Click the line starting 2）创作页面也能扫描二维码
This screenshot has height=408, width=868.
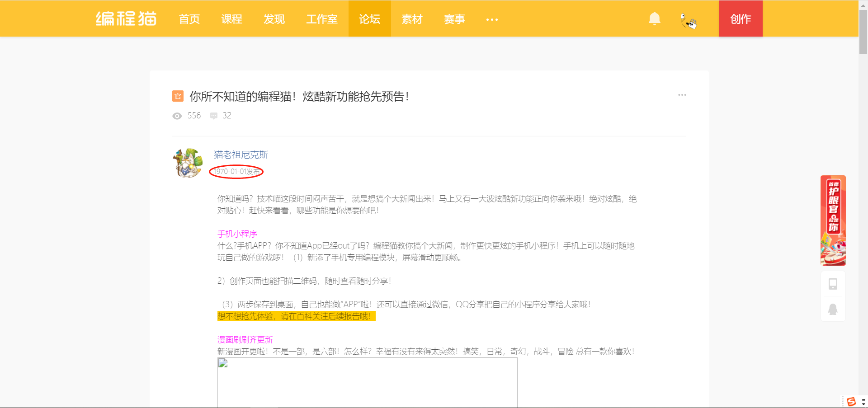pyautogui.click(x=304, y=281)
